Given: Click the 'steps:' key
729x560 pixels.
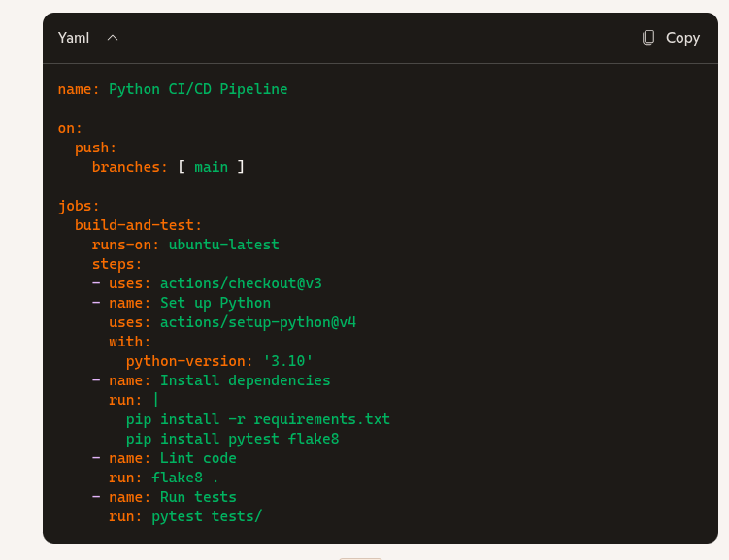Looking at the screenshot, I should point(116,264).
